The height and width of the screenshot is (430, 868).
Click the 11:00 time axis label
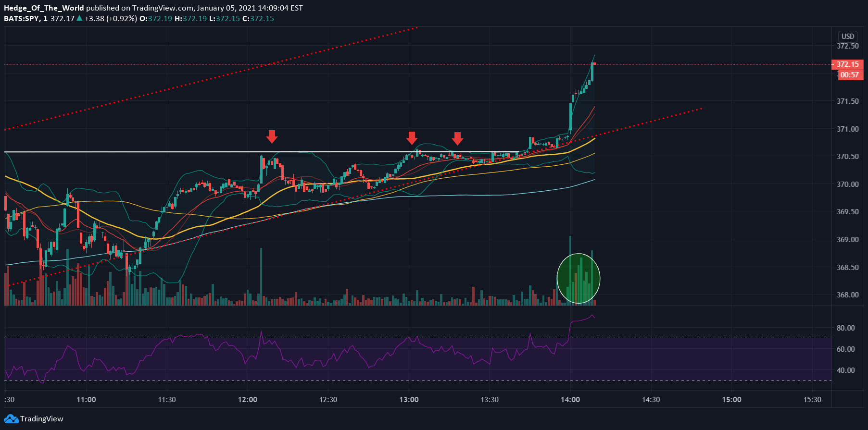pyautogui.click(x=86, y=400)
